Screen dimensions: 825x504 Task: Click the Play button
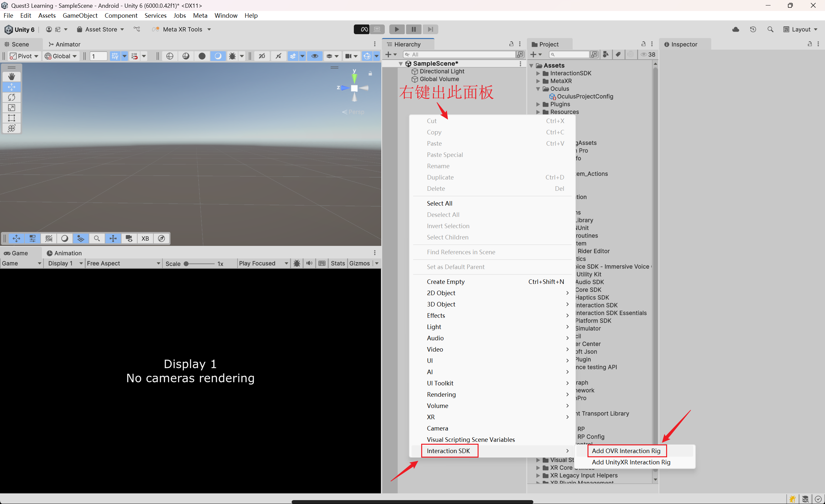[x=397, y=29]
